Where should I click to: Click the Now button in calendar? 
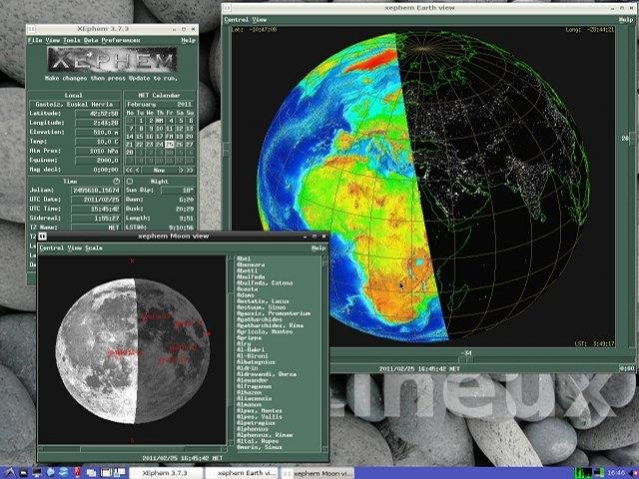click(x=160, y=170)
